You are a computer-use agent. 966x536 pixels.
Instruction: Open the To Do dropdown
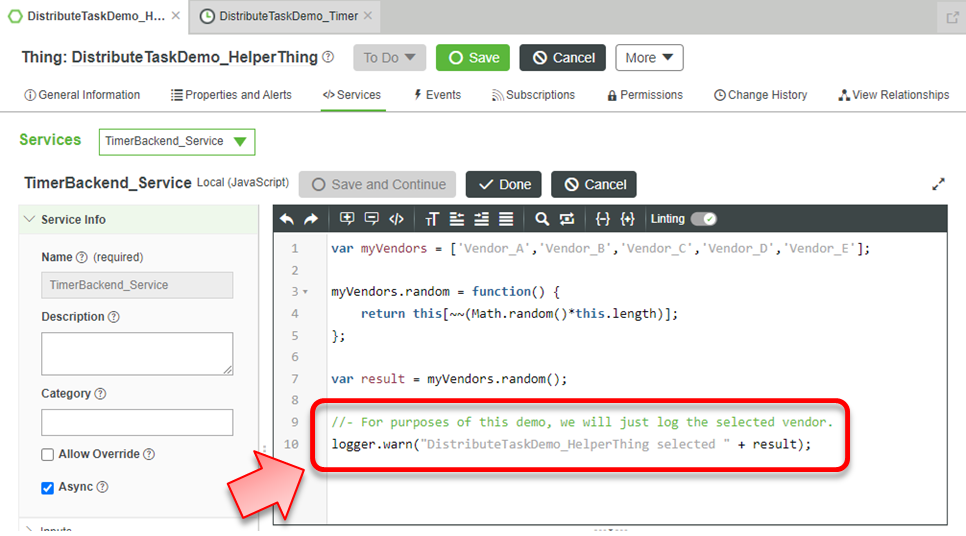[x=389, y=57]
